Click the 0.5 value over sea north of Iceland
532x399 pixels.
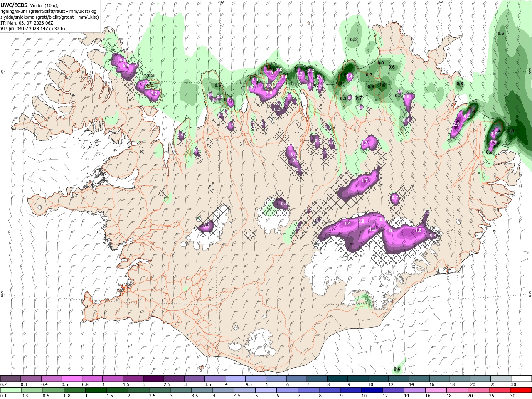353,39
